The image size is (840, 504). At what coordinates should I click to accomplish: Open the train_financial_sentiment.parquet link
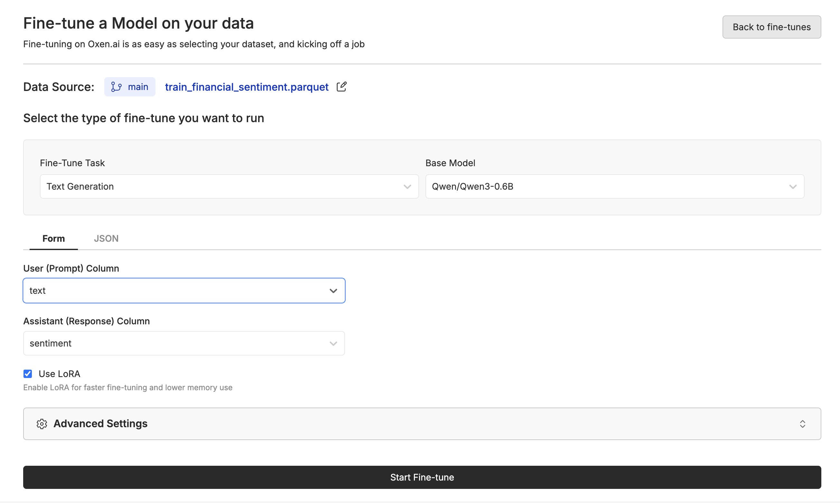[247, 87]
